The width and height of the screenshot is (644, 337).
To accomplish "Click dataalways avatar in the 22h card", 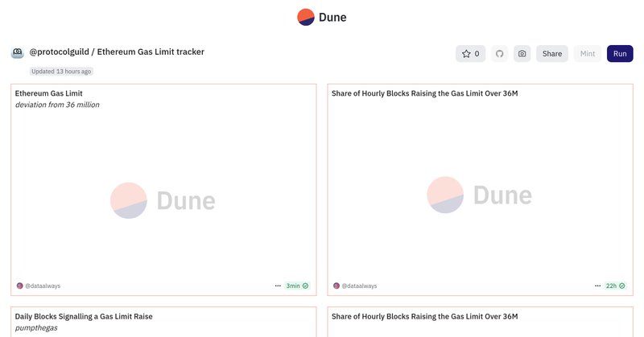I will click(336, 286).
